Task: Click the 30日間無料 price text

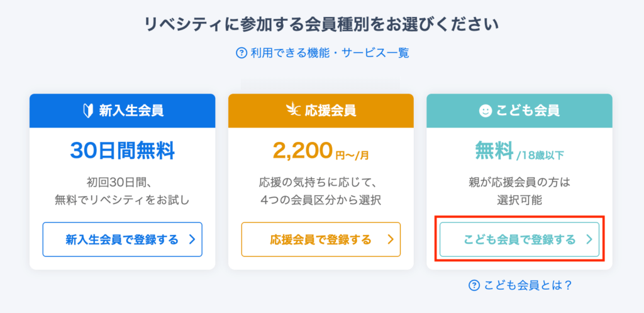Action: coord(122,150)
